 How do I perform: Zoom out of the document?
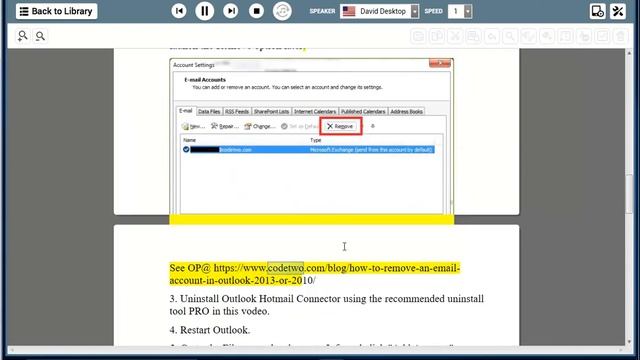pos(40,36)
